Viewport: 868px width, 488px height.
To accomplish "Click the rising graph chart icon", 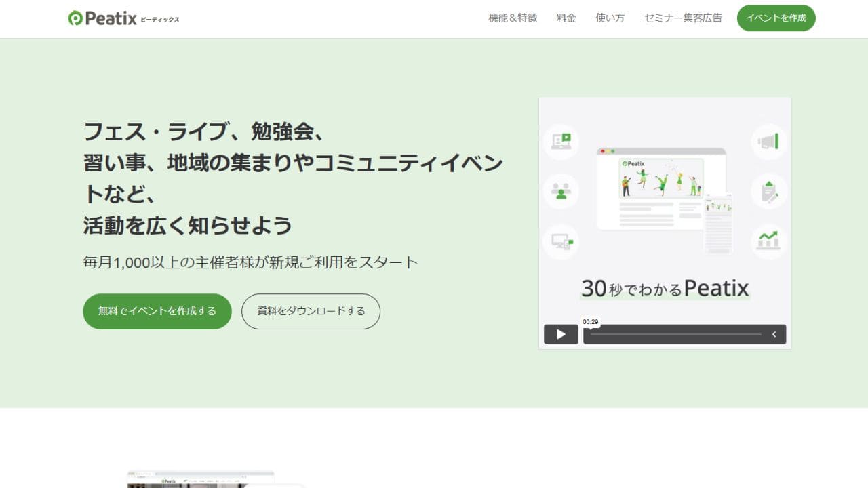I will pyautogui.click(x=768, y=241).
